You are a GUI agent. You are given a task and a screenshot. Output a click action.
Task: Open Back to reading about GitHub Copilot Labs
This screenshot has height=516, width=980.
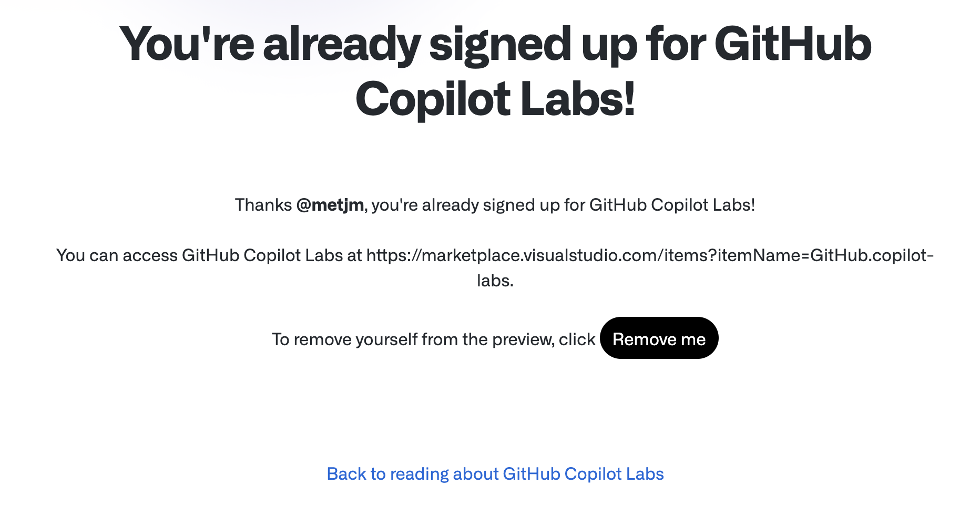[x=495, y=473]
